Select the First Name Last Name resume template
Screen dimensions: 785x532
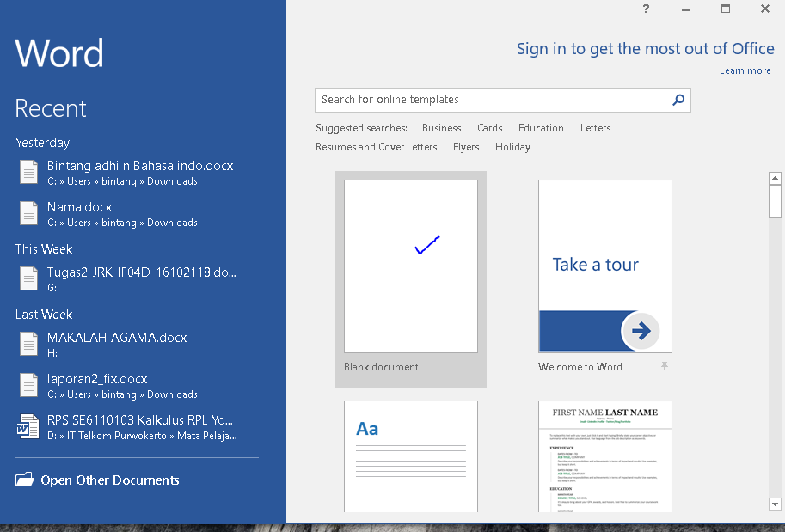pyautogui.click(x=604, y=456)
